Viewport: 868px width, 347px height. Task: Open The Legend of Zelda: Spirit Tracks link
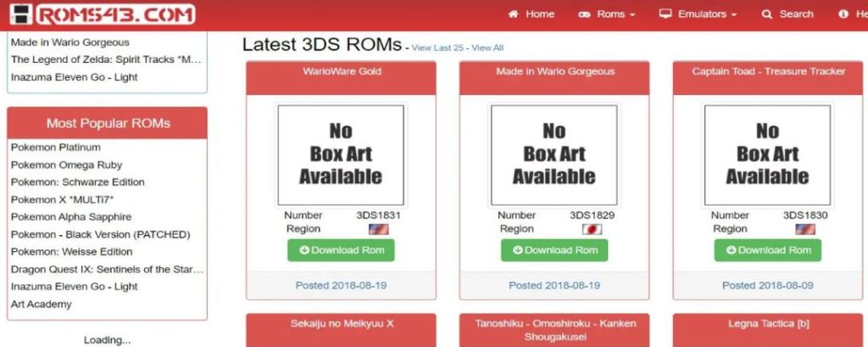106,59
